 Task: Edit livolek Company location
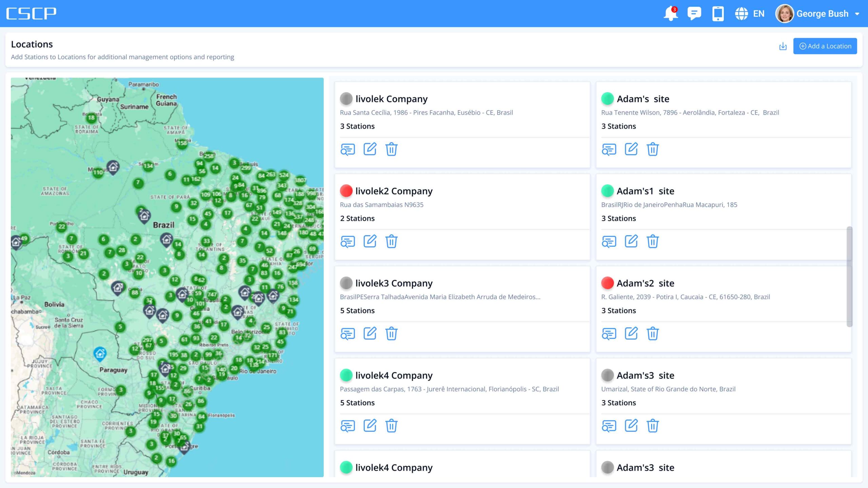pyautogui.click(x=370, y=149)
